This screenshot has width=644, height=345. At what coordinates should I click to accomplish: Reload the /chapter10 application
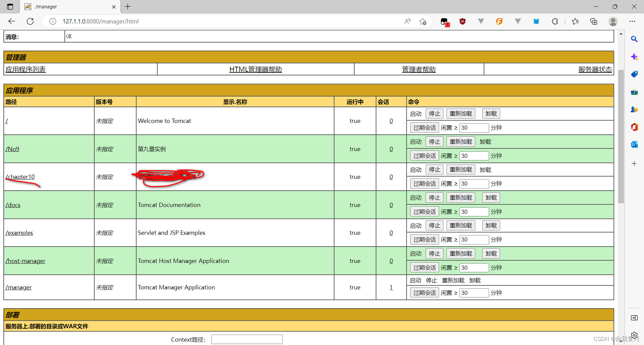click(x=461, y=170)
